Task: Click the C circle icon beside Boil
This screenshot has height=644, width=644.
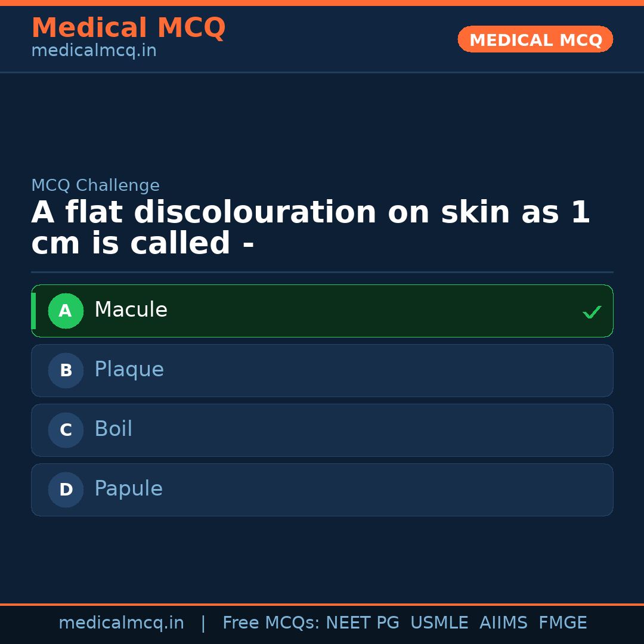Action: click(66, 430)
